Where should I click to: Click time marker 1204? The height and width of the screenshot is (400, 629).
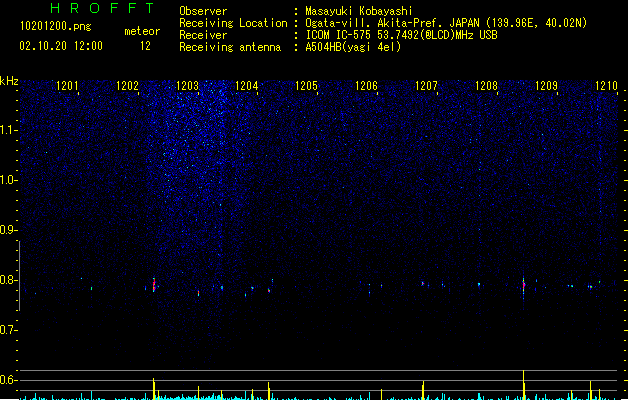(246, 86)
